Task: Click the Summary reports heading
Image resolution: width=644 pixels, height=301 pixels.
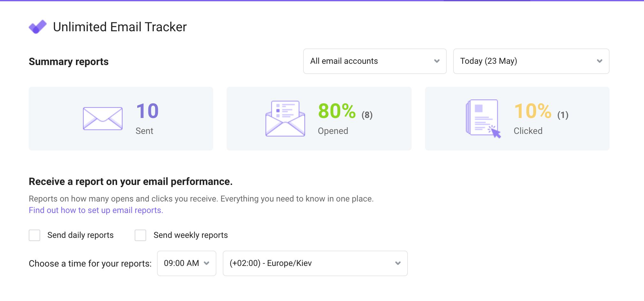Action: [x=69, y=62]
